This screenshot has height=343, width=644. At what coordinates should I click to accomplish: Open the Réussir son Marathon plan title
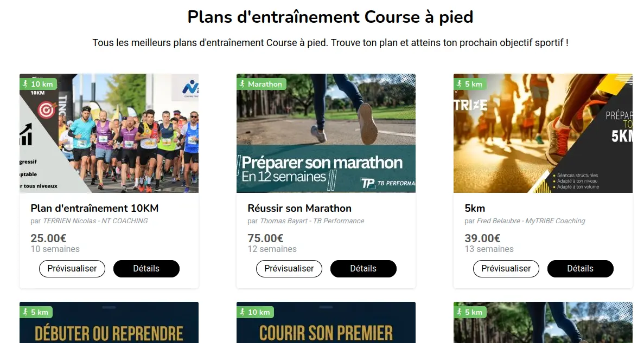pos(299,208)
